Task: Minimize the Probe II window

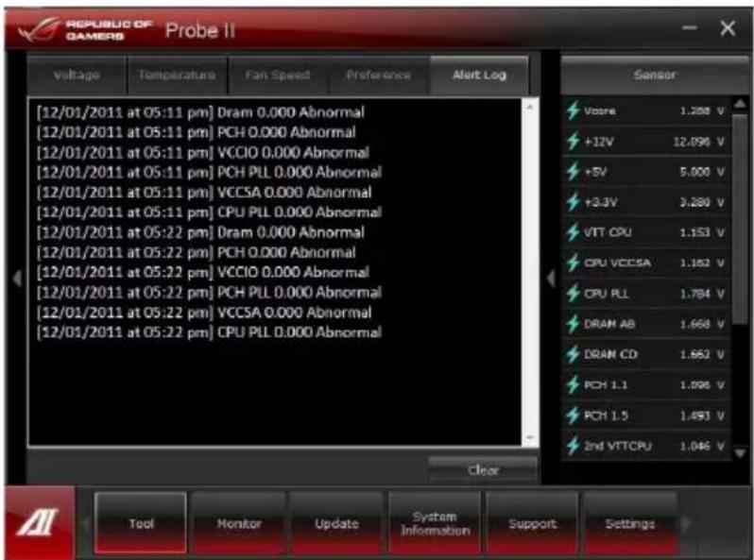Action: click(690, 28)
